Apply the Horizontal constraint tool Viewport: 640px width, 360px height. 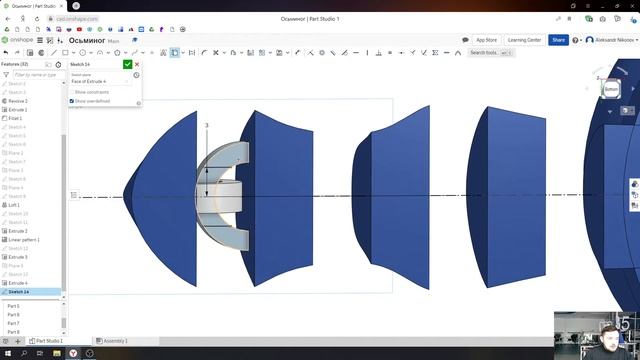click(x=356, y=53)
